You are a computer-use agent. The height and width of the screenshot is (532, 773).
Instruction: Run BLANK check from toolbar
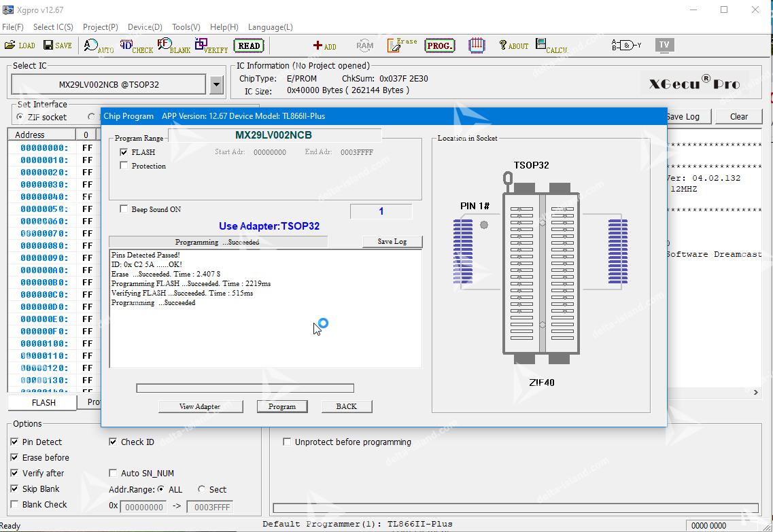pos(173,46)
